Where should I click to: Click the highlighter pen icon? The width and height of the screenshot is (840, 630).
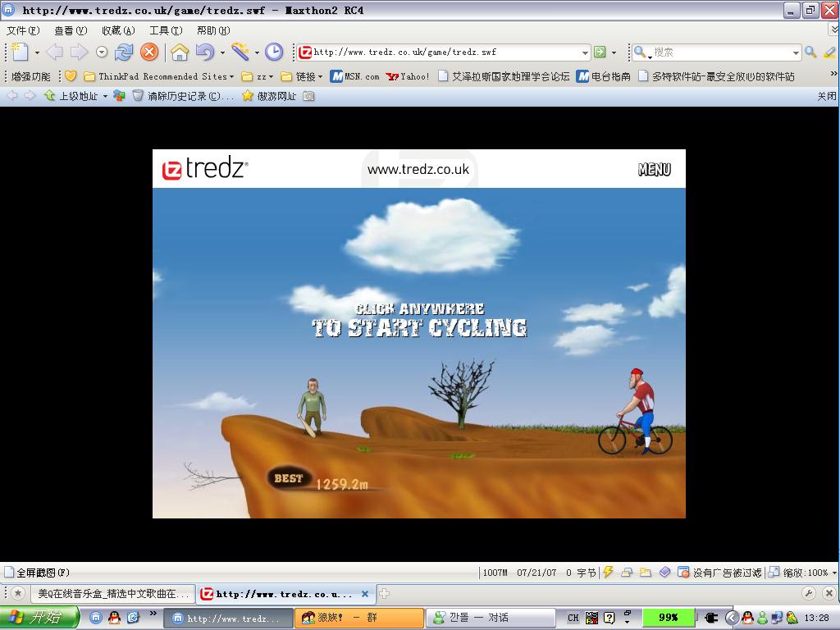829,52
